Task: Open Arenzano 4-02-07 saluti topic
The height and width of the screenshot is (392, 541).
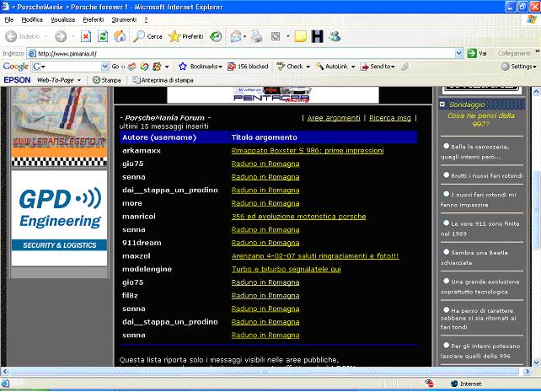Action: [x=315, y=256]
